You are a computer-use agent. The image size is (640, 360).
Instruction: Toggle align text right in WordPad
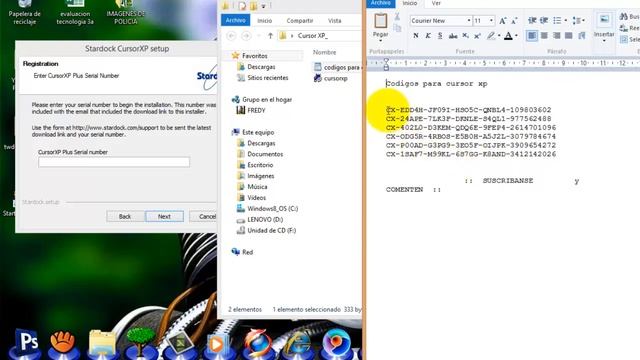(556, 36)
